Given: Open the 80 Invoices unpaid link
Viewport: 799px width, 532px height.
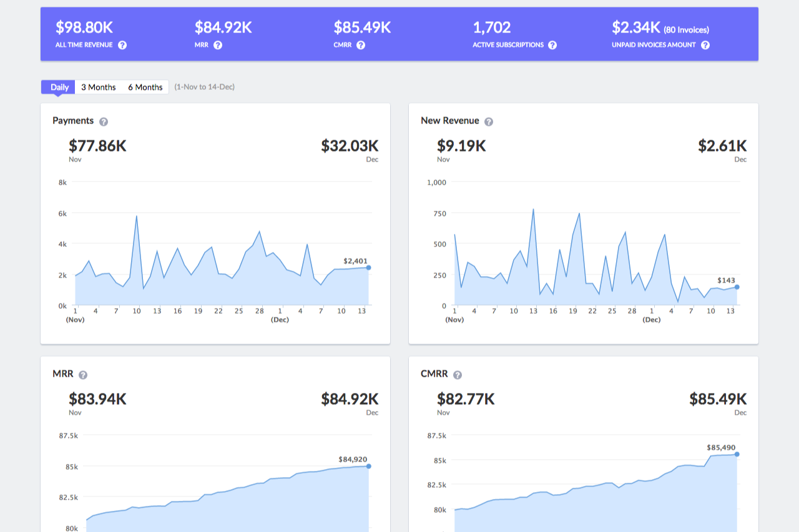Looking at the screenshot, I should point(686,29).
